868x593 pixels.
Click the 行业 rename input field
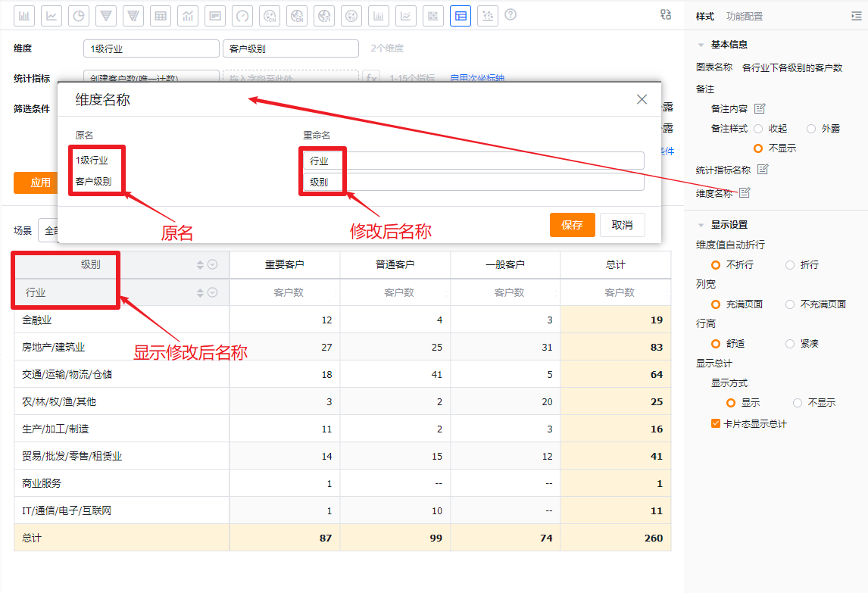click(x=473, y=161)
